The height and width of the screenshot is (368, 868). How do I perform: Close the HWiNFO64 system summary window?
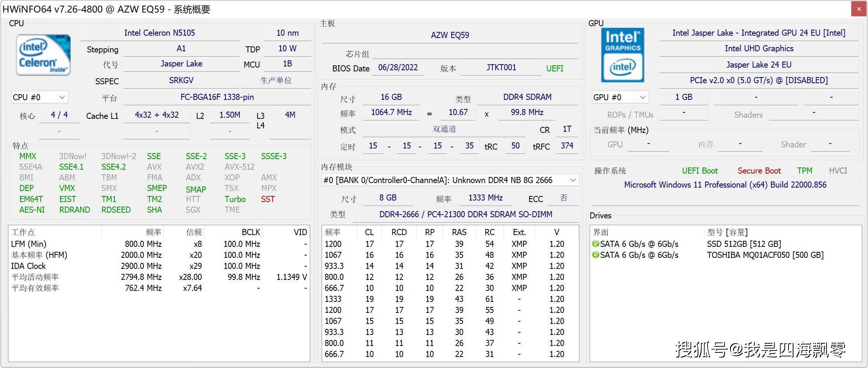tap(858, 9)
